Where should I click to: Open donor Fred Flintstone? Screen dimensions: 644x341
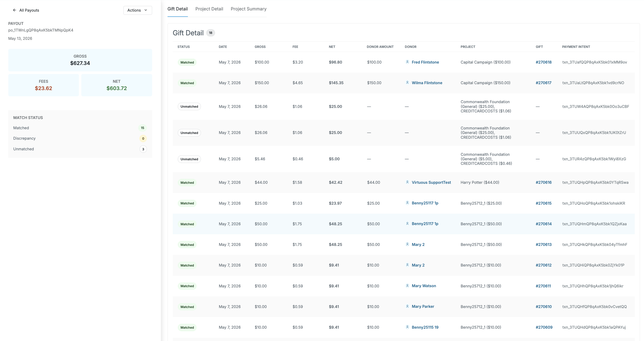click(x=425, y=62)
